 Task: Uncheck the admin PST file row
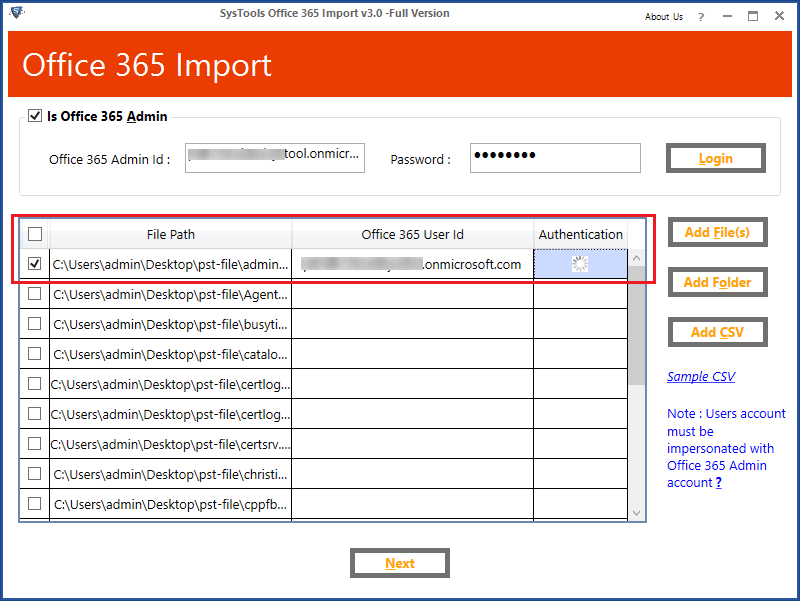tap(34, 264)
